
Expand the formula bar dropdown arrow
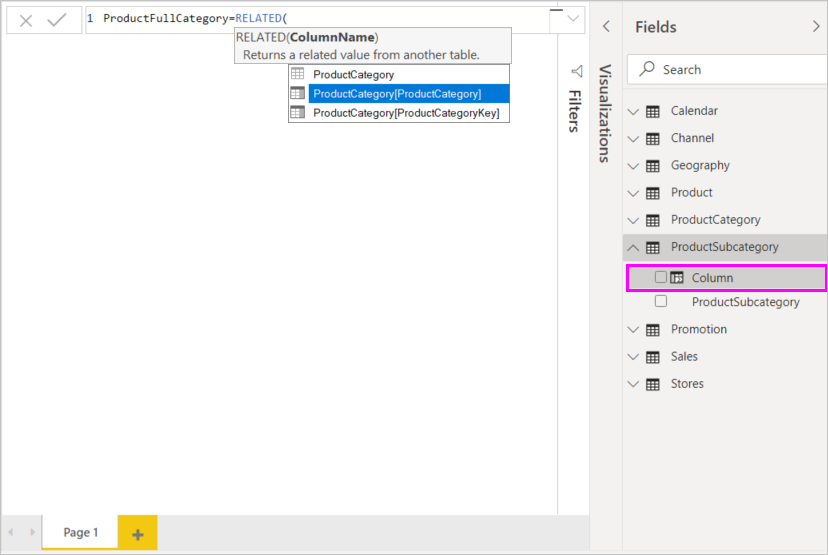[x=572, y=18]
